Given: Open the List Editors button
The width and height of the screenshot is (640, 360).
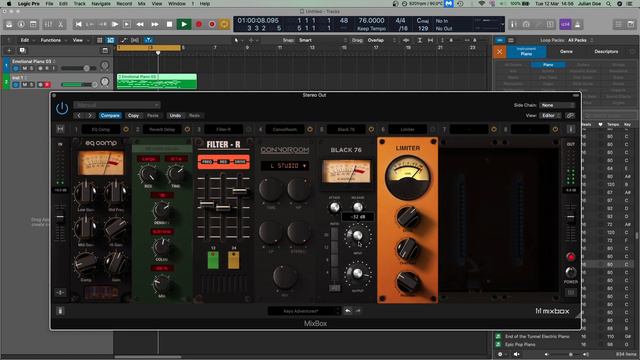Looking at the screenshot, I should pos(619,24).
